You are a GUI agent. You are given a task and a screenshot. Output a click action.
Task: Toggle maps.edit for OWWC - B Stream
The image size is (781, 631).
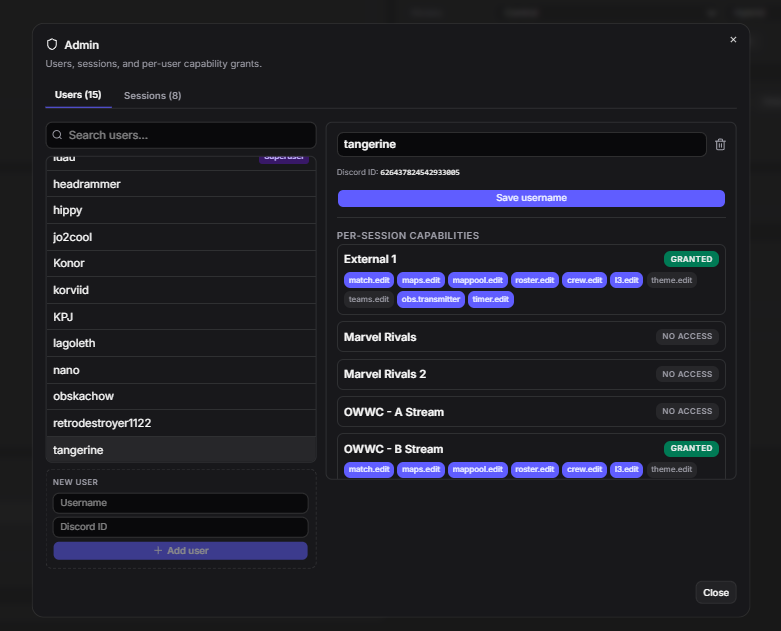point(421,470)
